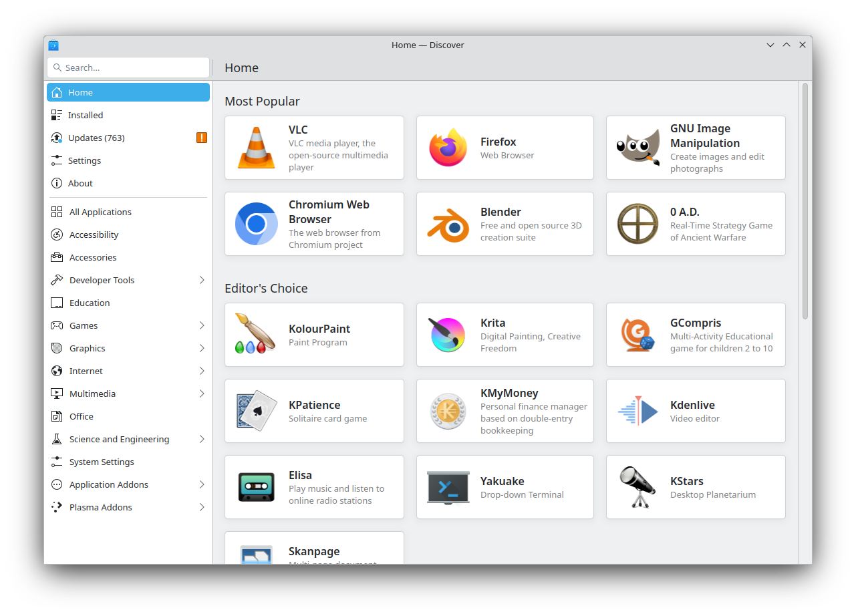Click the Graphics category label
This screenshot has width=856, height=616.
click(88, 348)
